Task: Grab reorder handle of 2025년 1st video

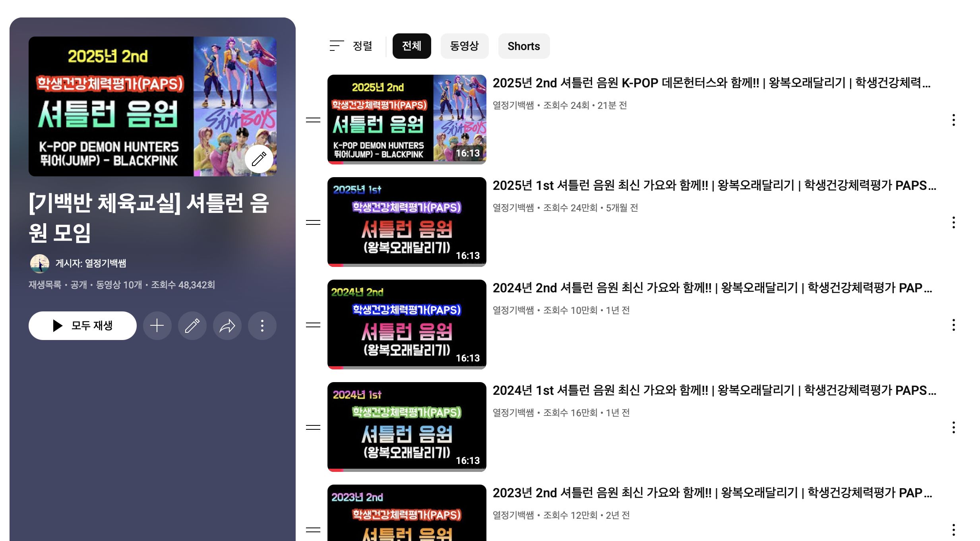Action: 313,222
